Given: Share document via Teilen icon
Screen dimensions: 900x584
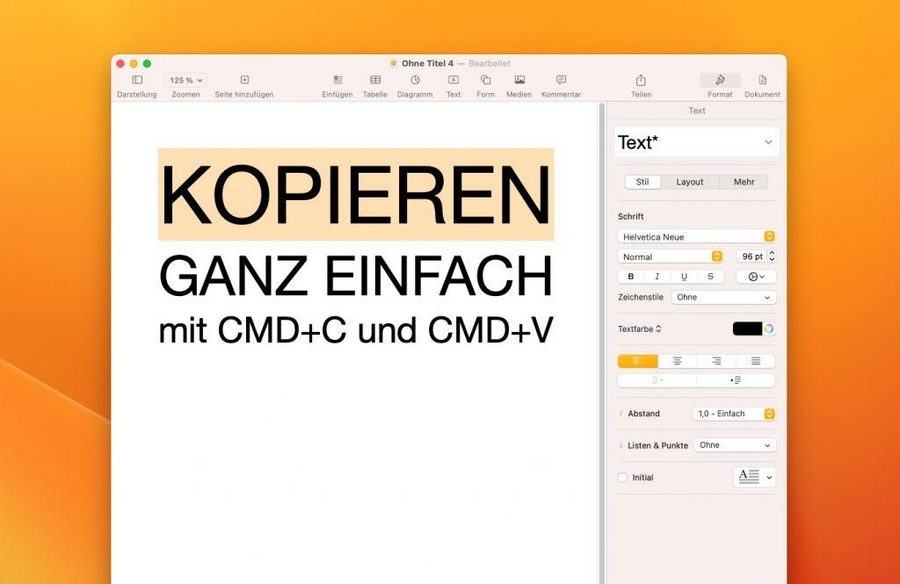Looking at the screenshot, I should (641, 80).
